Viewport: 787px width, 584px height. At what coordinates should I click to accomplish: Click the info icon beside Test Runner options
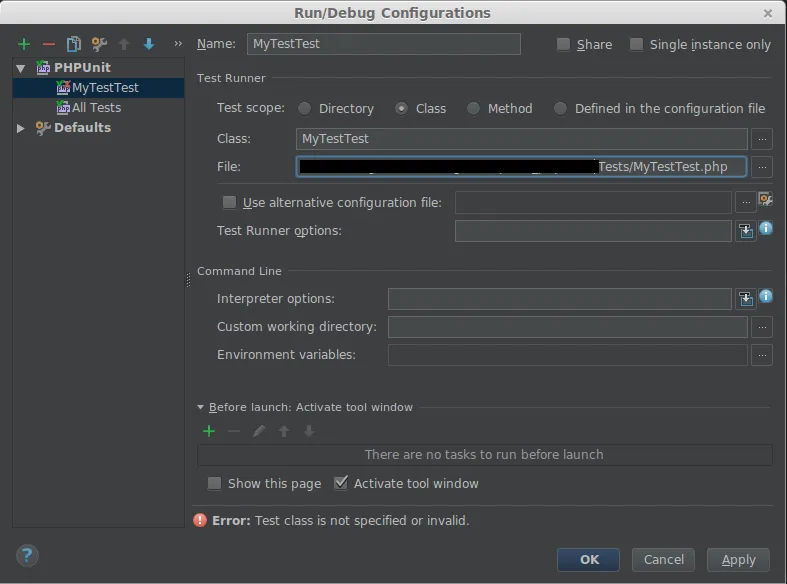click(x=766, y=229)
